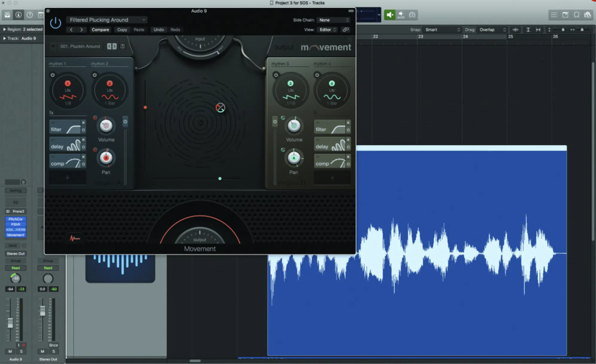Add new effect to engine B
This screenshot has width=596, height=364.
(332, 178)
